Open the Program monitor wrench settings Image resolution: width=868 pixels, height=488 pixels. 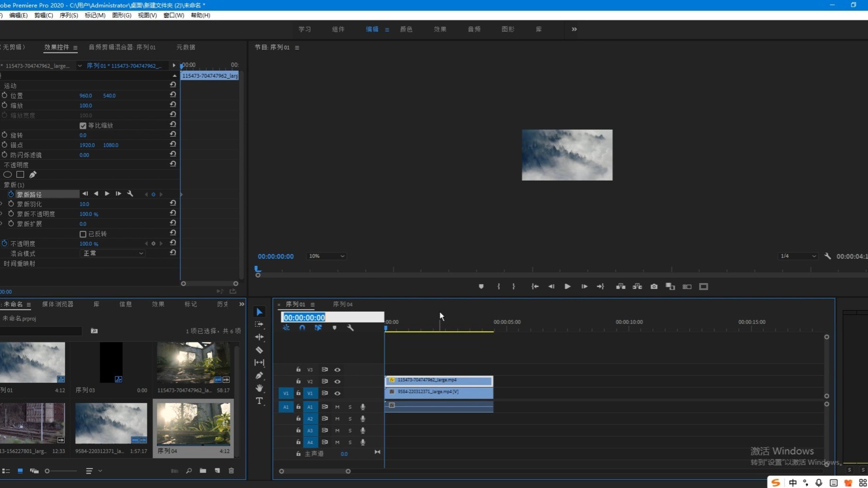(x=827, y=256)
